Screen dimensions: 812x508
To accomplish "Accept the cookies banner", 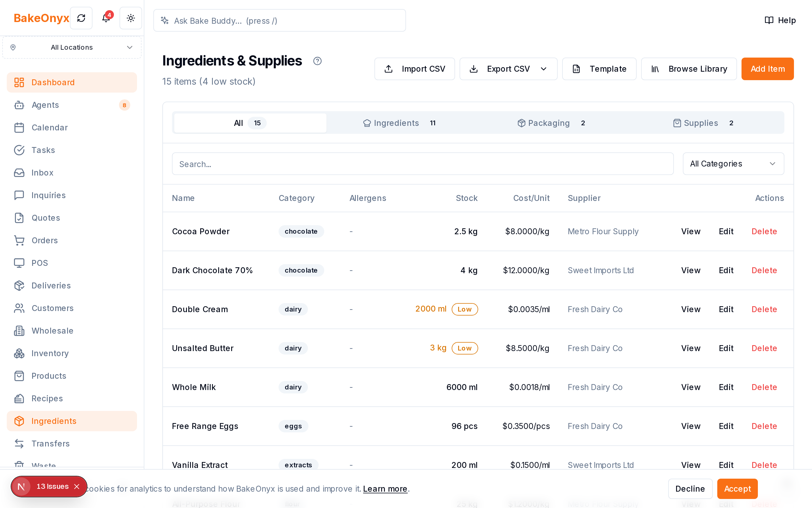I will pos(737,489).
